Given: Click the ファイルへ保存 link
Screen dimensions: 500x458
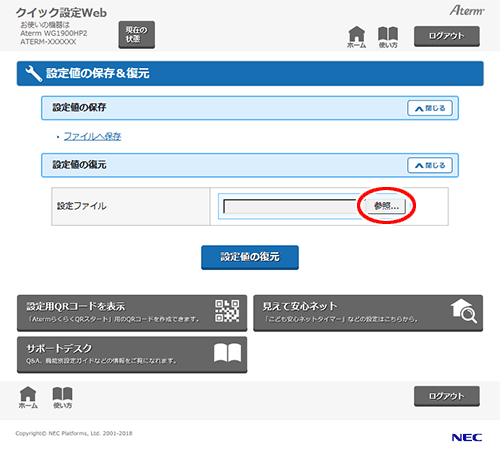Looking at the screenshot, I should (92, 136).
